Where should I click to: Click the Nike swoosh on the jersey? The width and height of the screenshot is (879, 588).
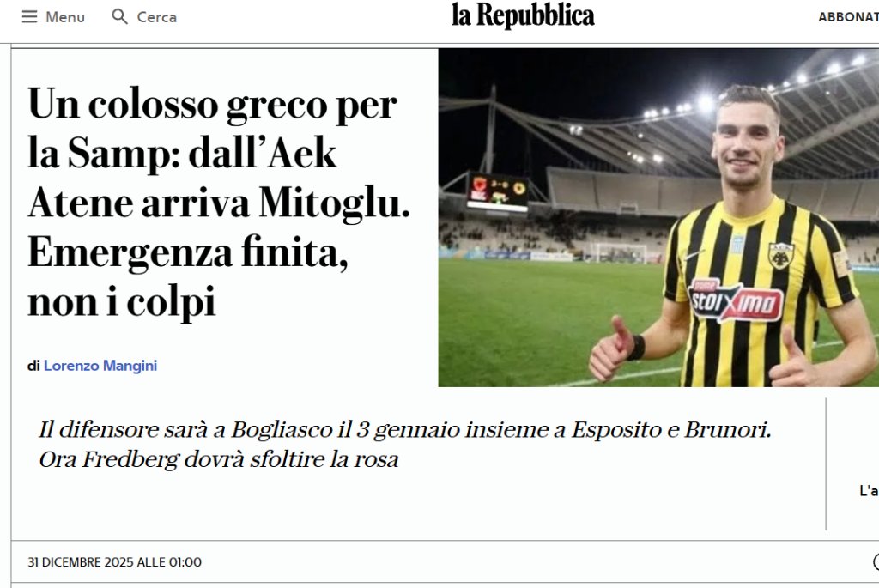tap(693, 256)
